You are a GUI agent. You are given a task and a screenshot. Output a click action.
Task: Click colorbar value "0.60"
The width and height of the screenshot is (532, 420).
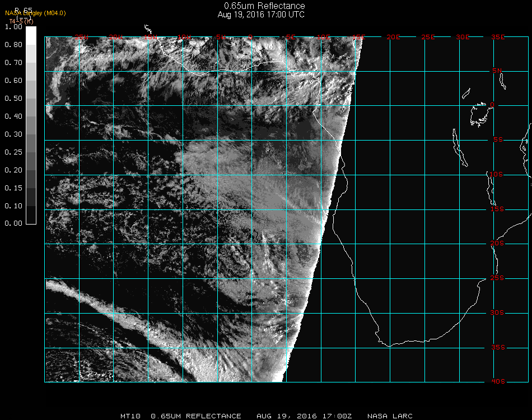13,81
